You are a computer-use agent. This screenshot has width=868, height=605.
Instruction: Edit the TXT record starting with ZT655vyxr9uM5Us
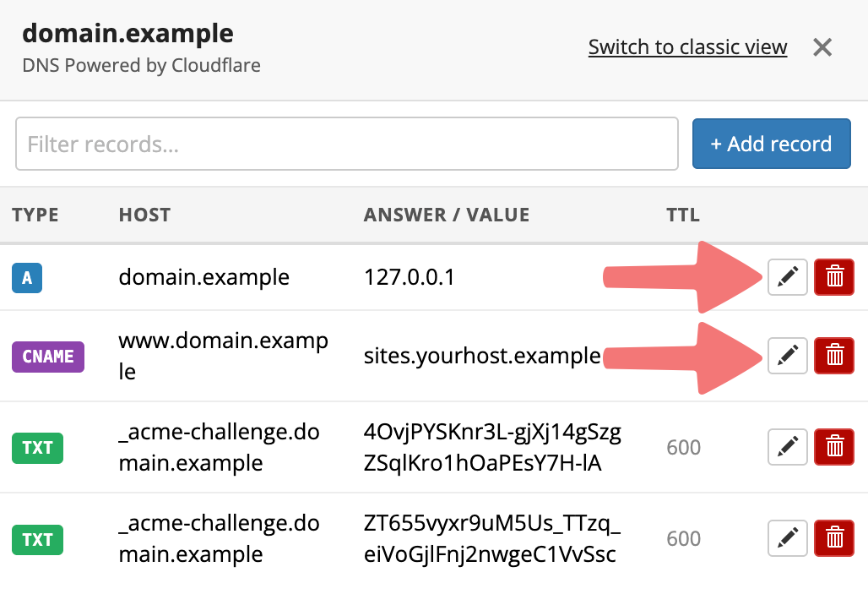[x=787, y=538]
